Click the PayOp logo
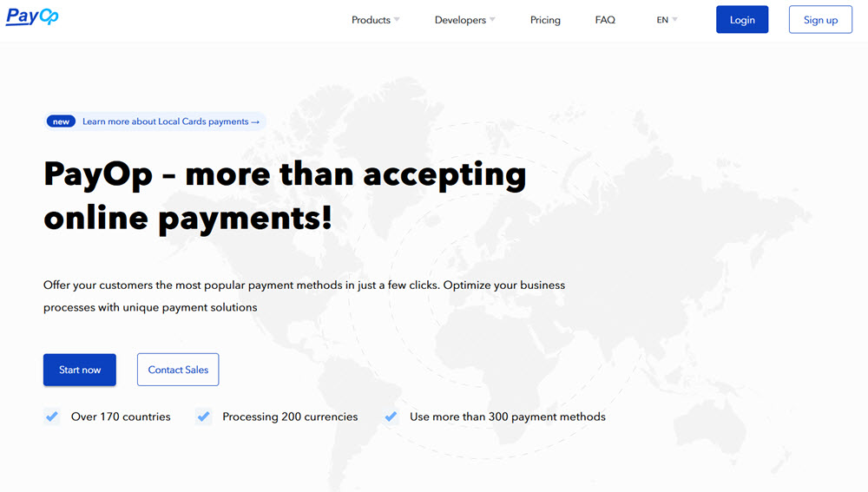Screen dimensions: 868x492 pyautogui.click(x=32, y=16)
